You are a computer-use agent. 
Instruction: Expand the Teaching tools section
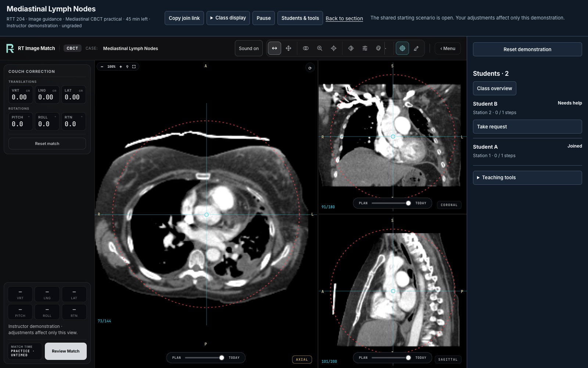pyautogui.click(x=527, y=177)
